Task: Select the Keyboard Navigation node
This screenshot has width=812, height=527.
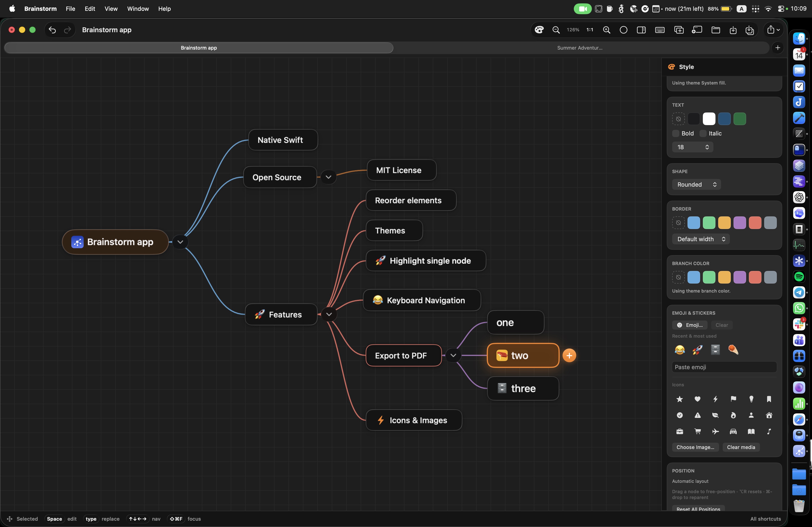Action: tap(422, 300)
